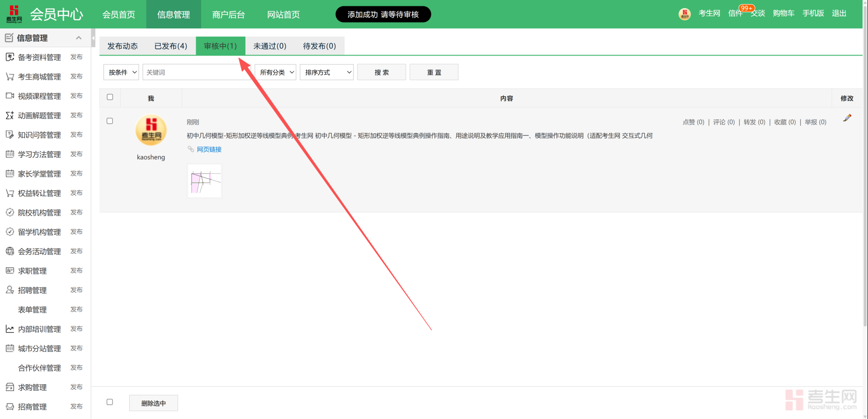Click the video course management camera icon
Screen dimensions: 868x419
9,96
